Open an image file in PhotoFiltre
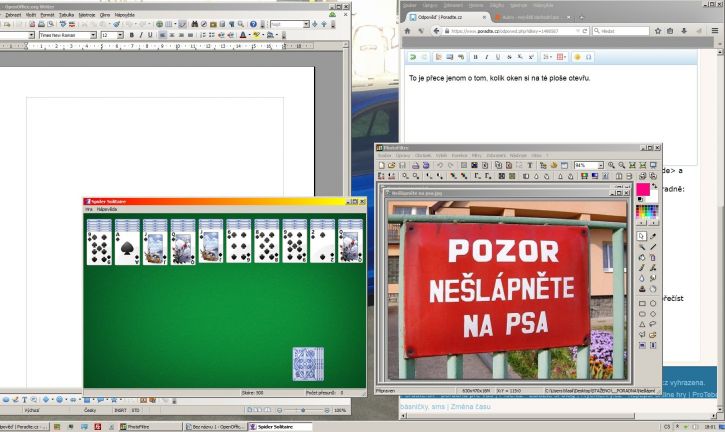Viewport: 725px width, 432px height. (391, 165)
